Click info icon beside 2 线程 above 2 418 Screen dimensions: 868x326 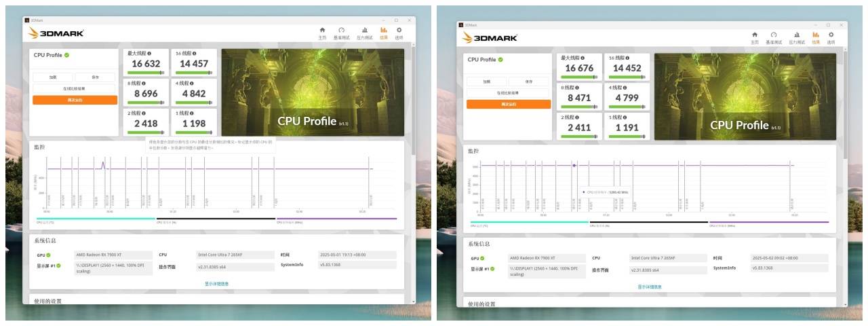click(x=144, y=113)
